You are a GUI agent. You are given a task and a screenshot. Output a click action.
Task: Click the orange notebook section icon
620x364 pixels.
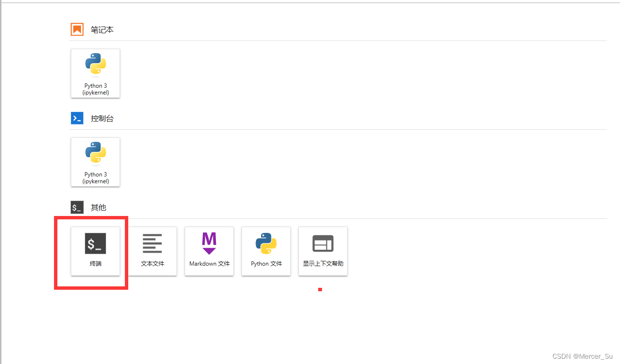pyautogui.click(x=77, y=29)
